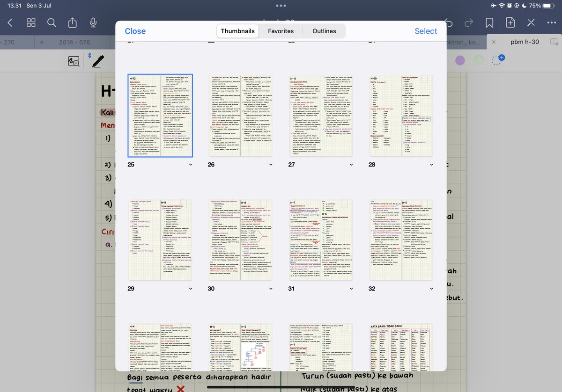
Task: Open the H-3 and H-2 page thumbnail
Action: point(240,347)
